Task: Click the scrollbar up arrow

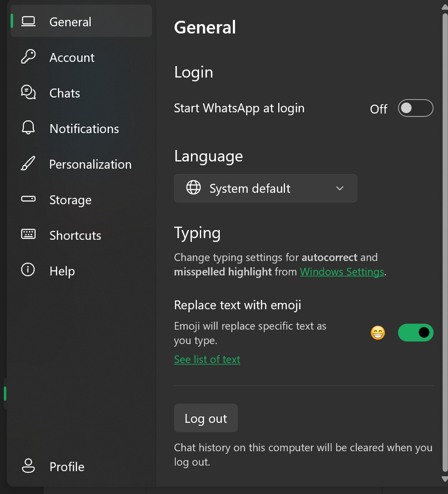Action: 445,7
